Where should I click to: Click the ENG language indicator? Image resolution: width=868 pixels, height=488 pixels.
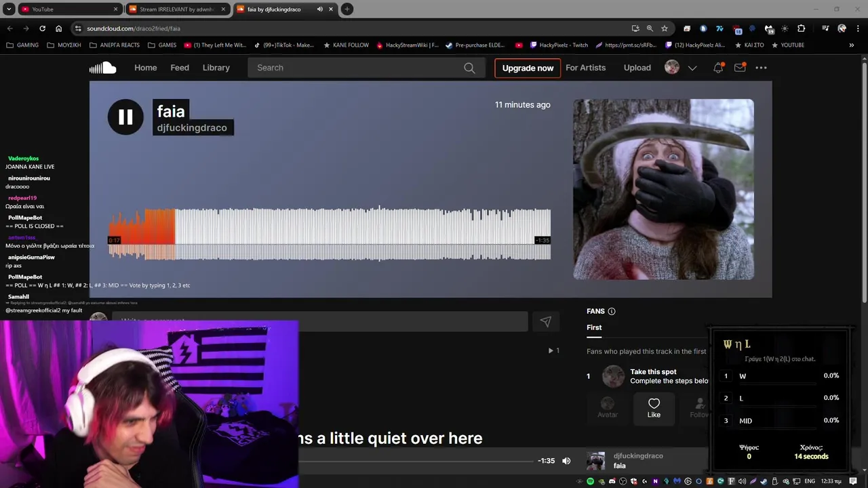point(810,481)
